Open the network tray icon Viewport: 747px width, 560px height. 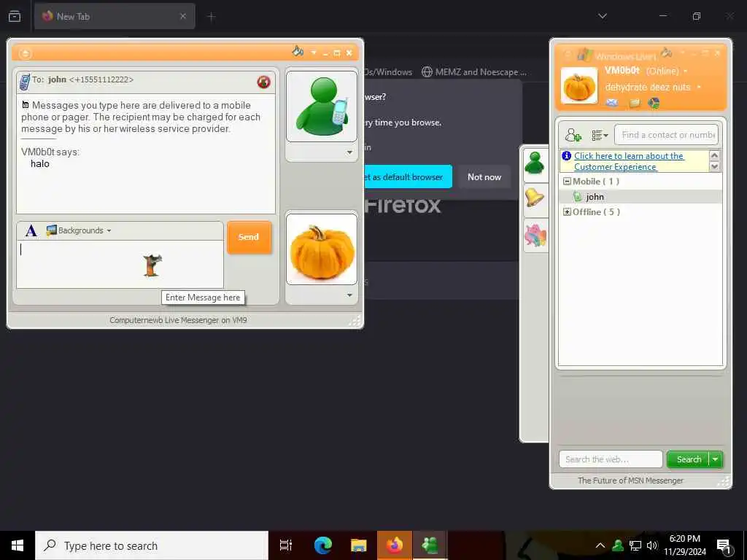(x=635, y=545)
